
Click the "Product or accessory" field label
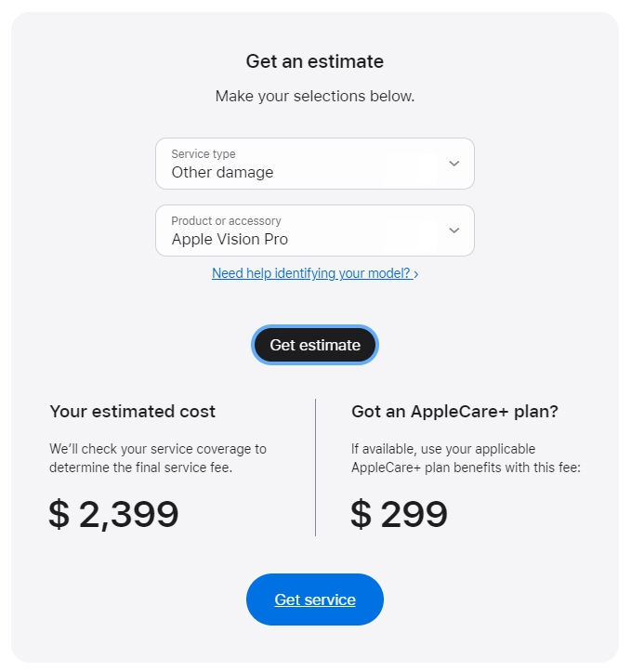pyautogui.click(x=226, y=221)
